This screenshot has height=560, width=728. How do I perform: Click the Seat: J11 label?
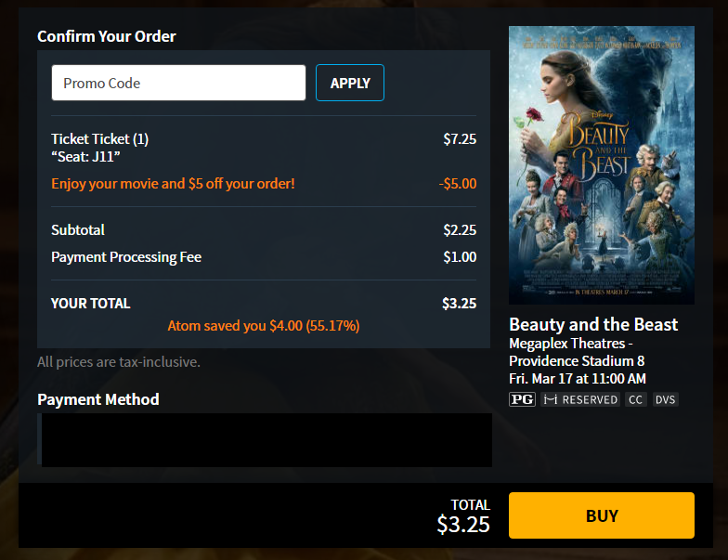[82, 157]
